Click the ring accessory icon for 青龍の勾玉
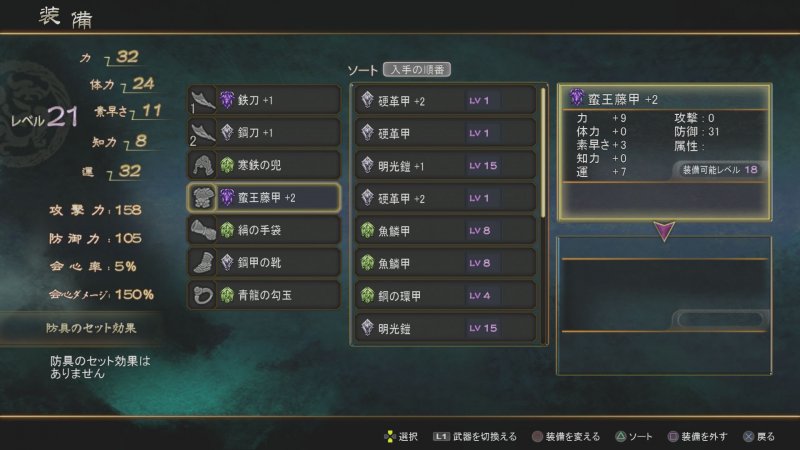Screen dimensions: 800x450 pos(203,295)
